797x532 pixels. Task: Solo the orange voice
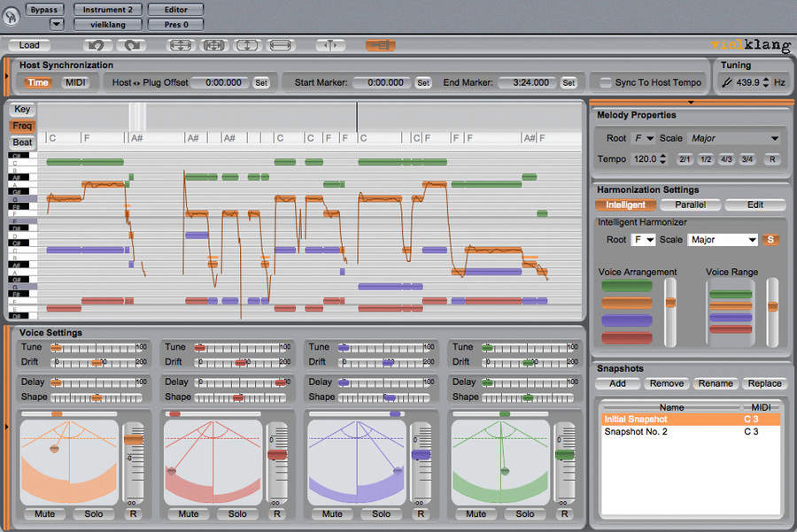tap(94, 513)
